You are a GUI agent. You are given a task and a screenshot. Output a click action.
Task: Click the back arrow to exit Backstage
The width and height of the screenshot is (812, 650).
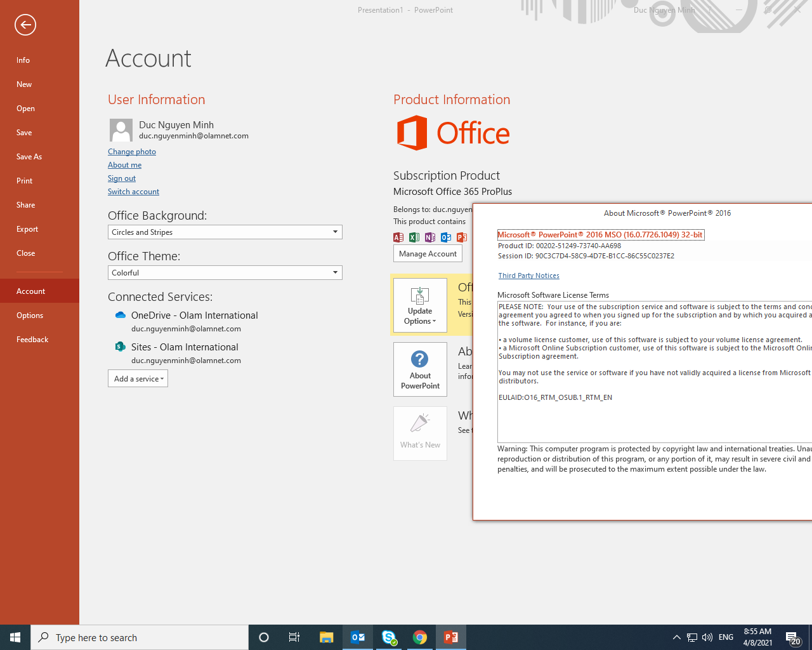click(25, 25)
